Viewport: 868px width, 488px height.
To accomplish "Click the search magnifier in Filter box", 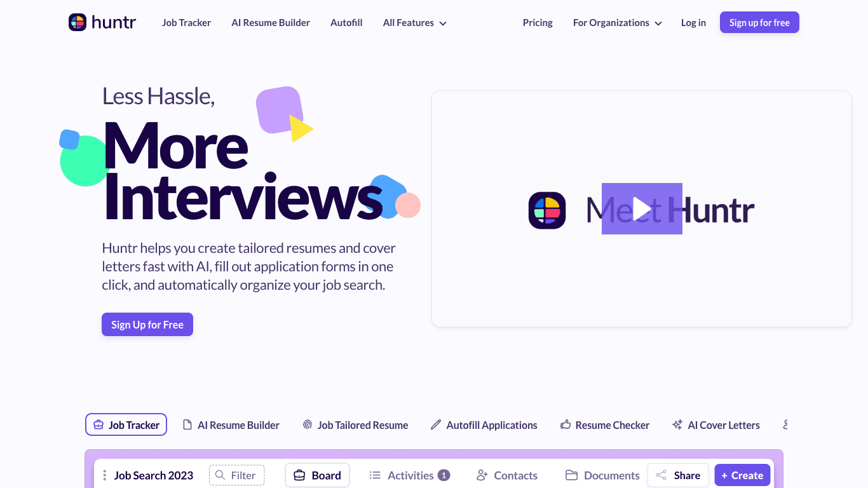I will [x=220, y=475].
